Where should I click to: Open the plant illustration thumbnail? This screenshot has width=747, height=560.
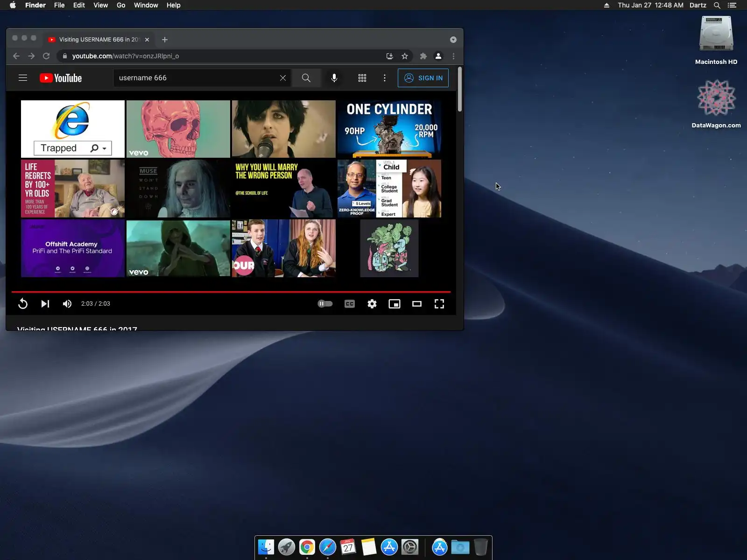click(x=389, y=248)
